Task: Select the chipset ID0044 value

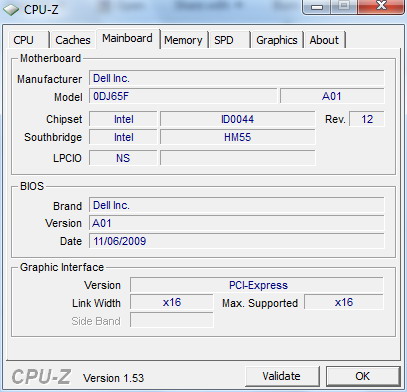Action: pos(238,119)
